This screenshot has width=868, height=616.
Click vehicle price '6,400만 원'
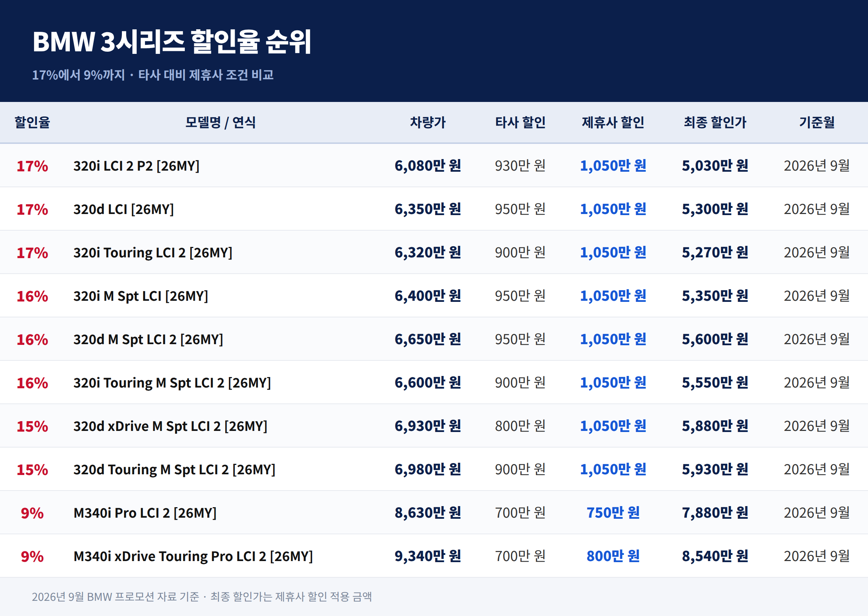click(427, 296)
